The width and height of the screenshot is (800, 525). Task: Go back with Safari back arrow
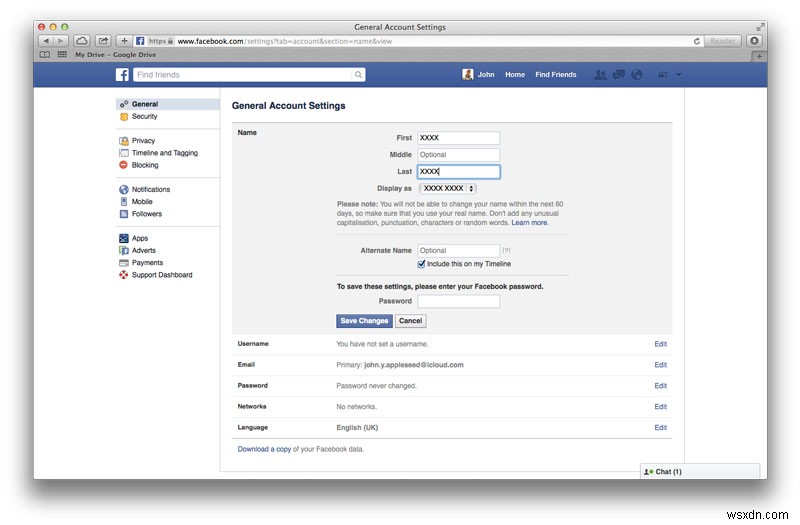pos(46,41)
